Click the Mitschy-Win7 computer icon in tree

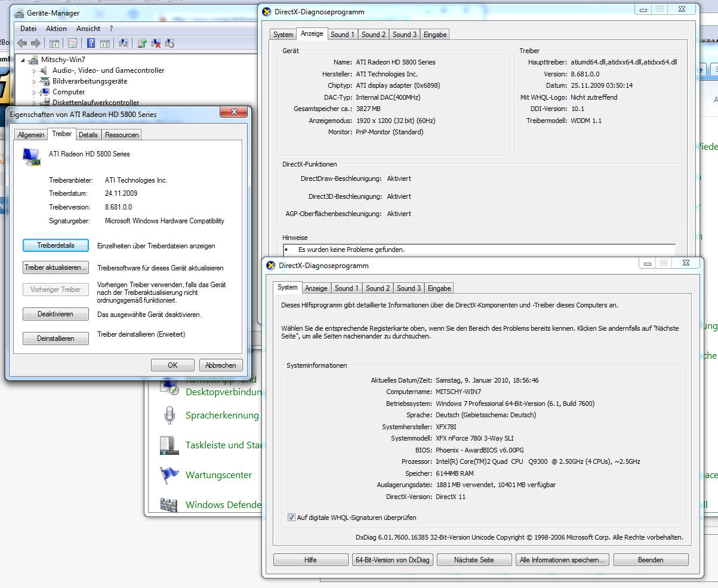click(34, 60)
